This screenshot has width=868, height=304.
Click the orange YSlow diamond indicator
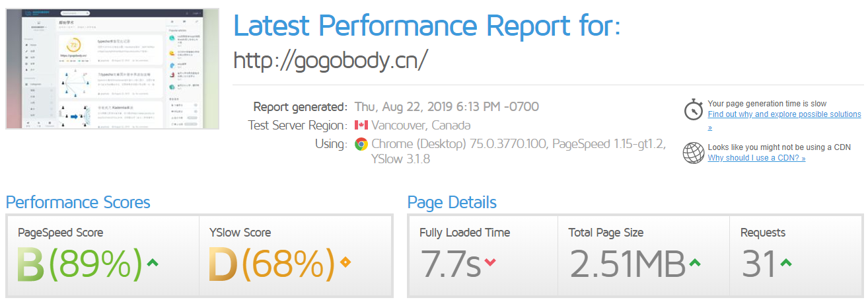pos(345,263)
